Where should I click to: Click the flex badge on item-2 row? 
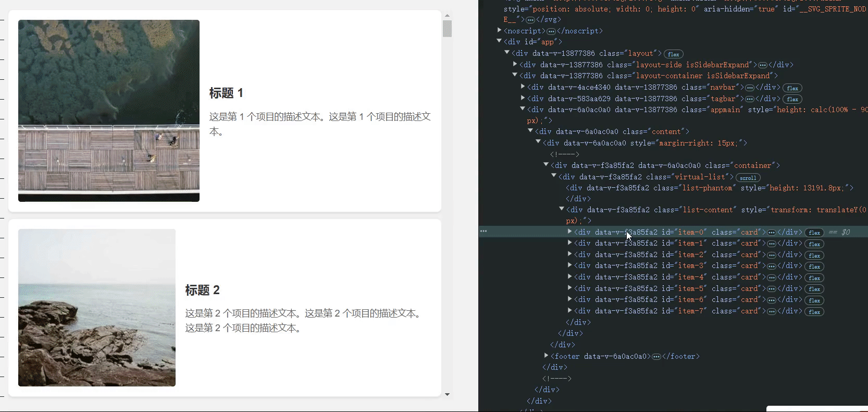tap(814, 255)
